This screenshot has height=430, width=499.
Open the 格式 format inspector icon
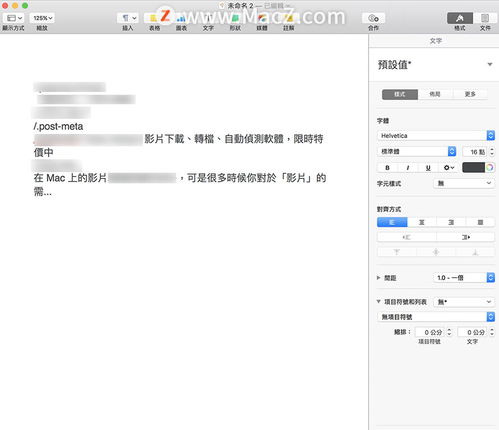click(x=460, y=18)
